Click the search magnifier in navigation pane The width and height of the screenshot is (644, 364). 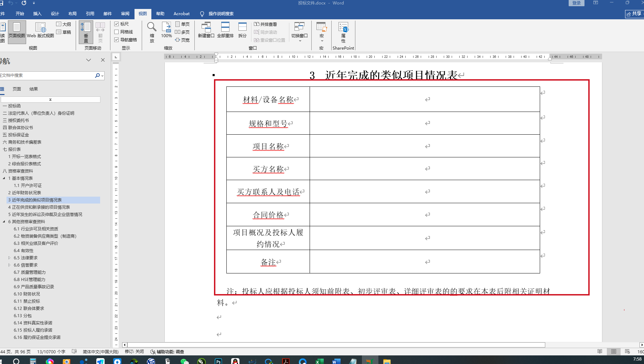(97, 75)
